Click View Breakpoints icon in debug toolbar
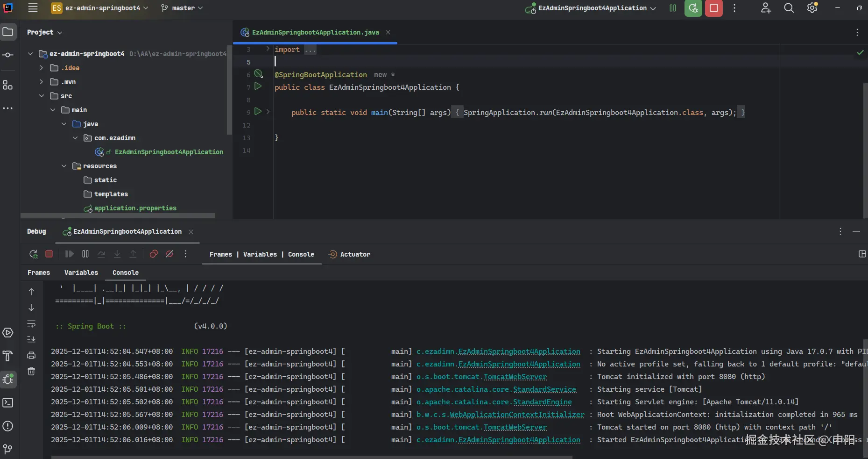This screenshot has width=868, height=459. pos(153,254)
